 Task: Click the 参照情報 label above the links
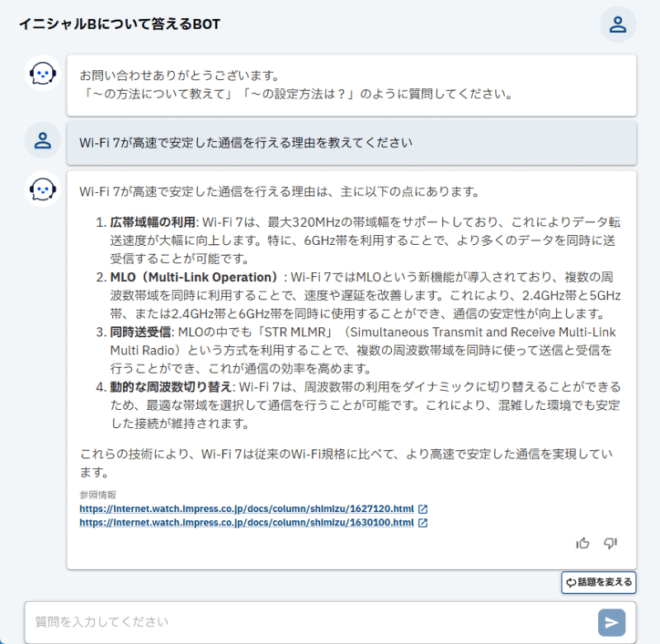tap(90, 495)
